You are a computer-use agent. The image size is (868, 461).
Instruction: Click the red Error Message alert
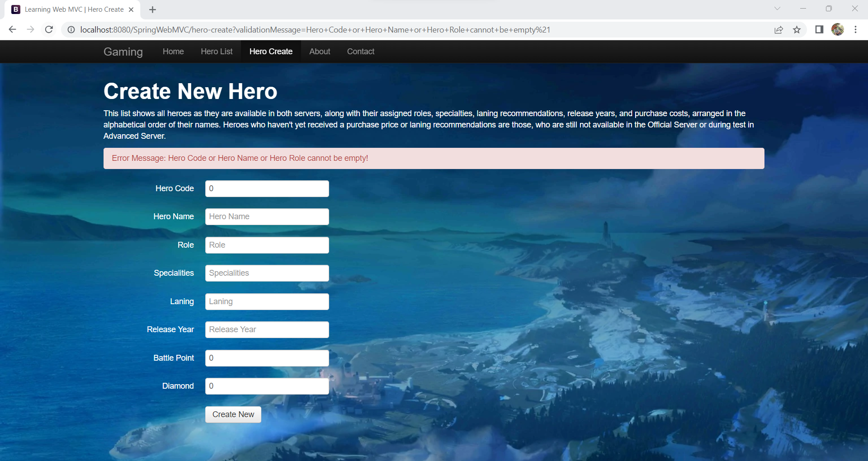coord(434,158)
